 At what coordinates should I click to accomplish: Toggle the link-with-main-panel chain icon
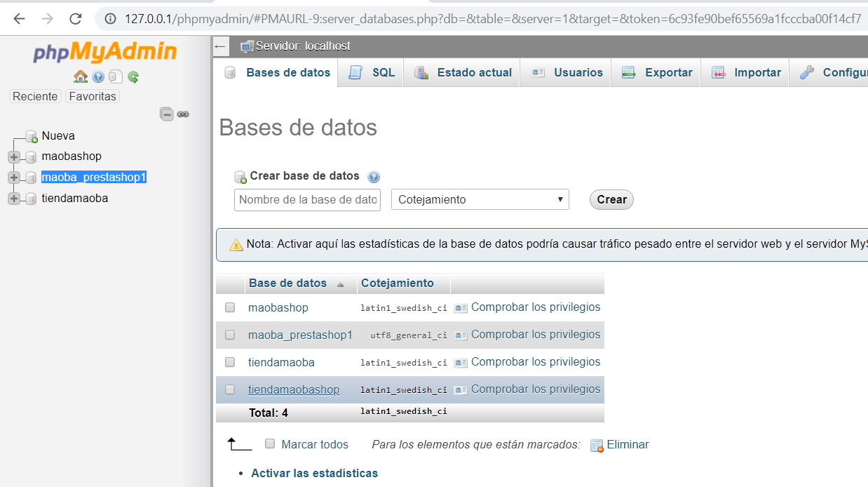(183, 114)
